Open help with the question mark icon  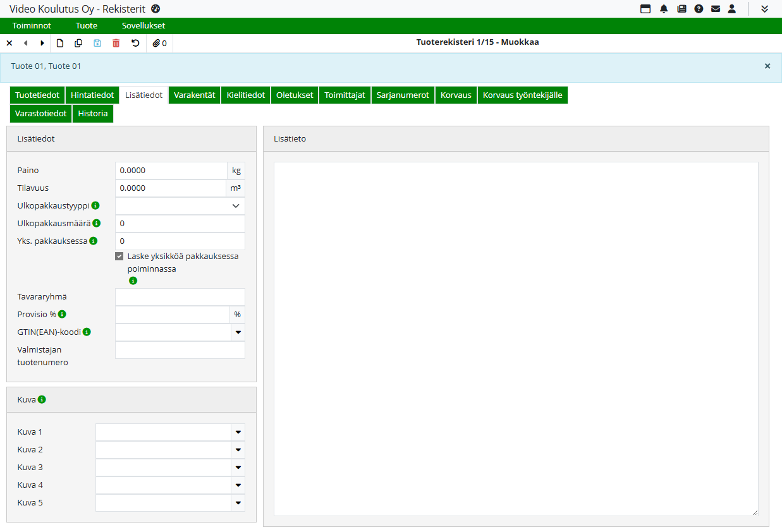pos(699,9)
